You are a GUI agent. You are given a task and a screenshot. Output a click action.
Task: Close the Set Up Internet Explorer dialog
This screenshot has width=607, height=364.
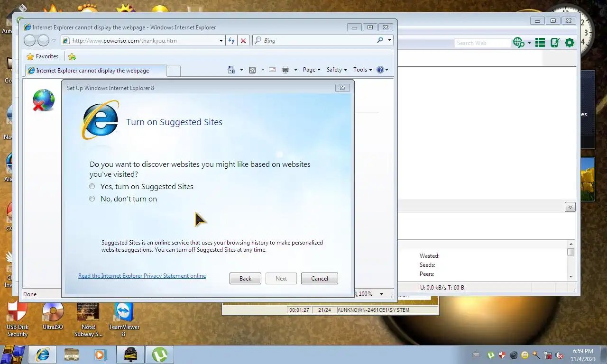point(342,88)
